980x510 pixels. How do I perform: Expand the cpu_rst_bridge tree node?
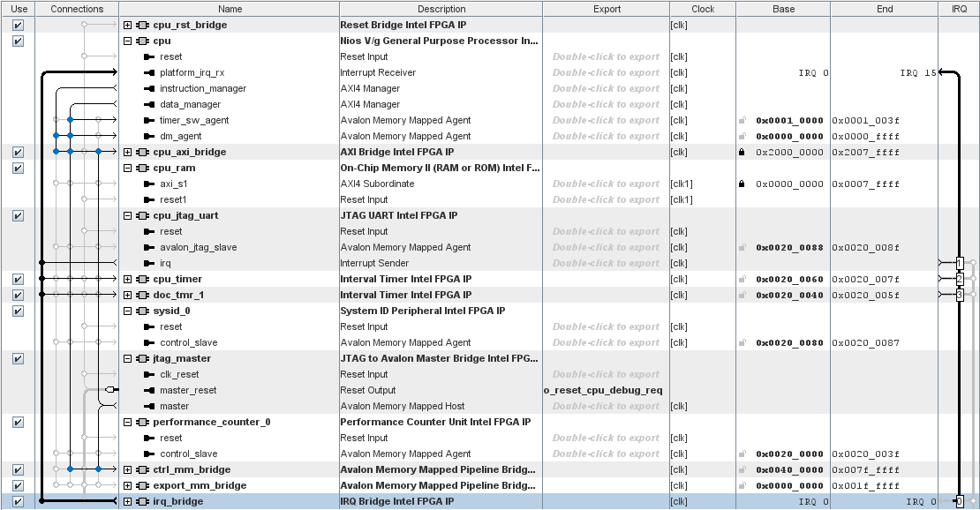(x=128, y=26)
